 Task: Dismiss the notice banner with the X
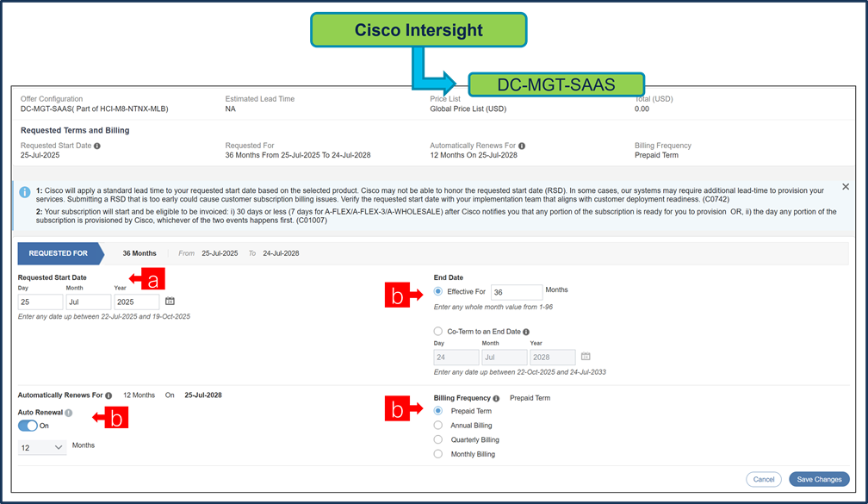(846, 187)
